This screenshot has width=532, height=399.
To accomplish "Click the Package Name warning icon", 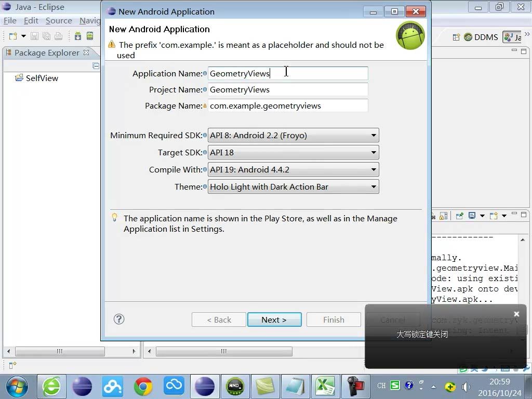I will (x=205, y=106).
